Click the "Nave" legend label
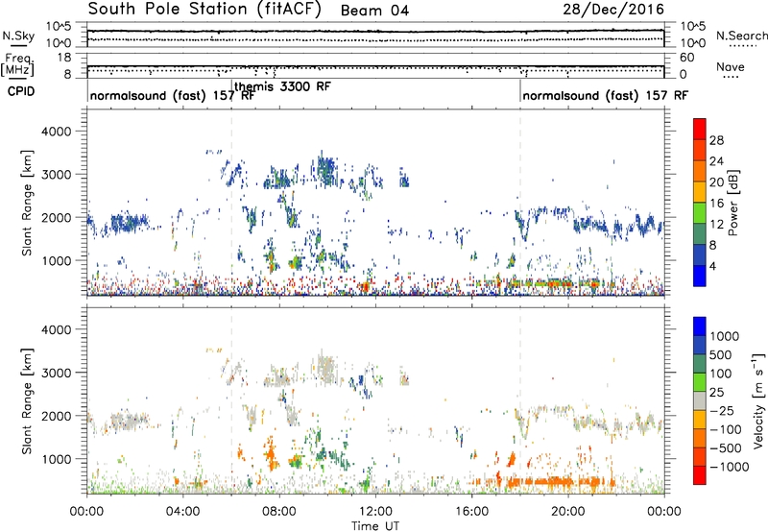The width and height of the screenshot is (768, 532). coord(731,66)
